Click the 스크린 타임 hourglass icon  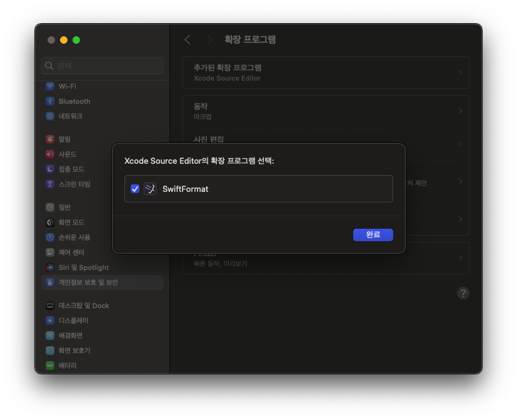pos(50,184)
